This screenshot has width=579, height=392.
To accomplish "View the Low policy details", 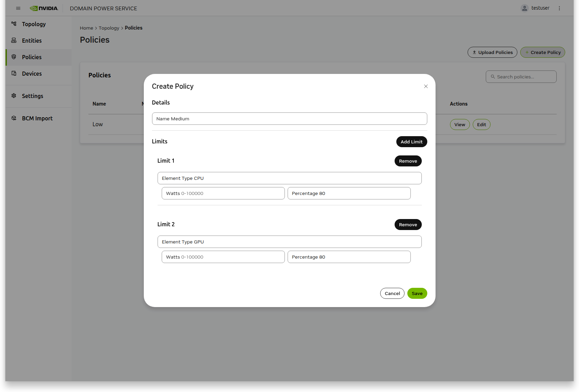I will click(460, 124).
